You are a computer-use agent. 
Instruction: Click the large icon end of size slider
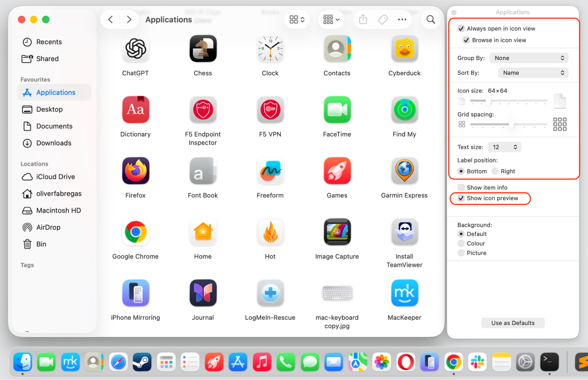(559, 101)
